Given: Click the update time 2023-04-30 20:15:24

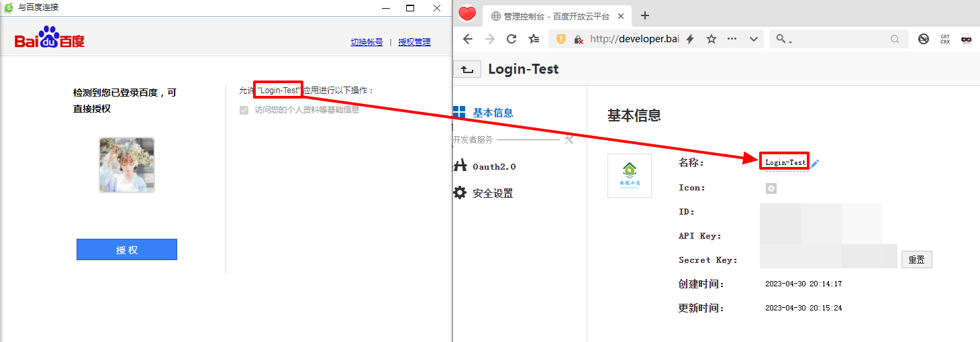Looking at the screenshot, I should tap(803, 308).
